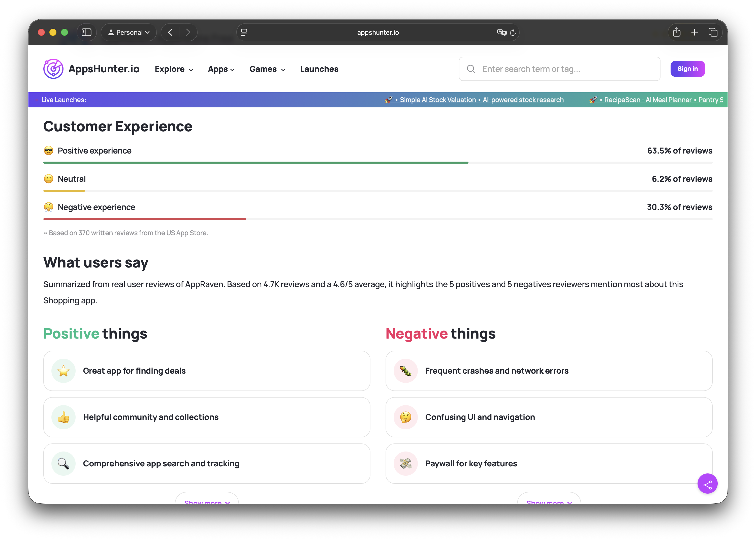Screen dimensions: 756x541
Task: Expand the Apps menu
Action: tap(221, 69)
